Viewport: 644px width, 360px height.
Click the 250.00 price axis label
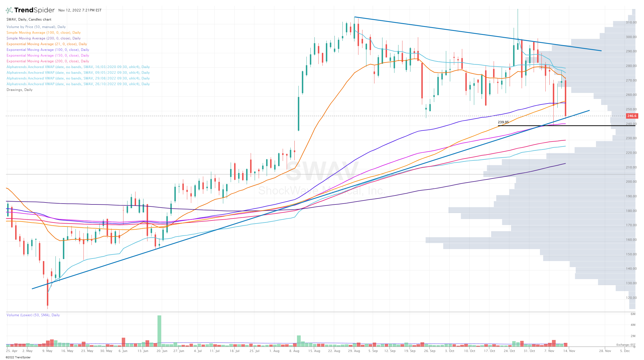point(631,109)
